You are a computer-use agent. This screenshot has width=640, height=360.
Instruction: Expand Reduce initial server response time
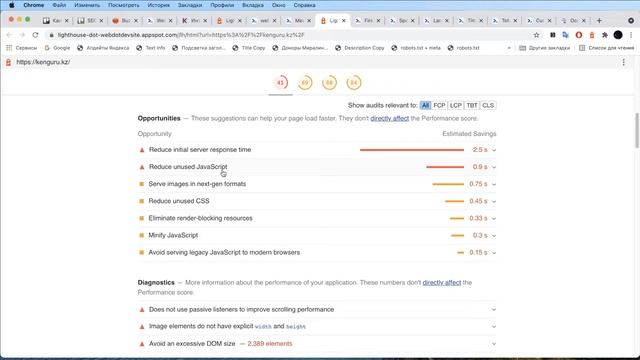pyautogui.click(x=317, y=150)
